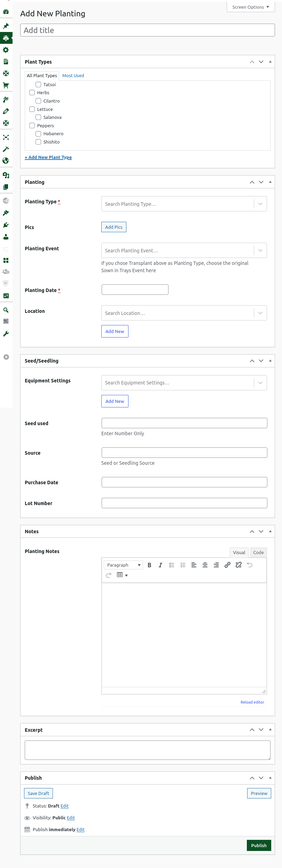Select the Salanova checkbox
282x868 pixels.
38,117
